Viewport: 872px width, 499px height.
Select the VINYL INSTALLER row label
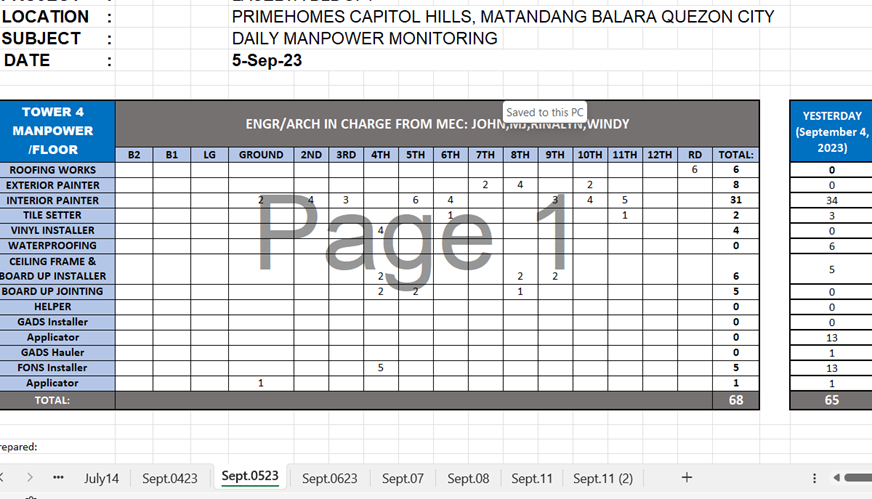coord(57,230)
